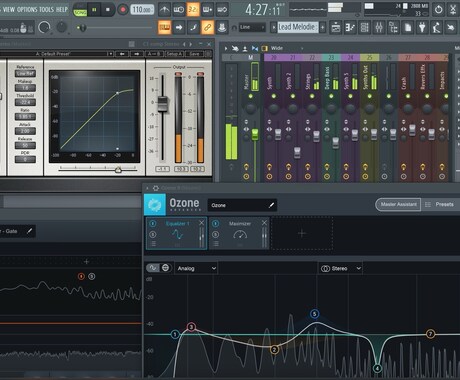Toggle send switch under Master track
460x380 pixels.
tap(246, 167)
